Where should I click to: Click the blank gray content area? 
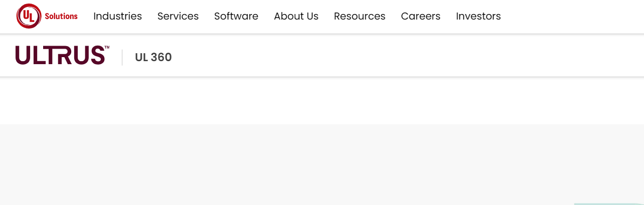(321, 165)
